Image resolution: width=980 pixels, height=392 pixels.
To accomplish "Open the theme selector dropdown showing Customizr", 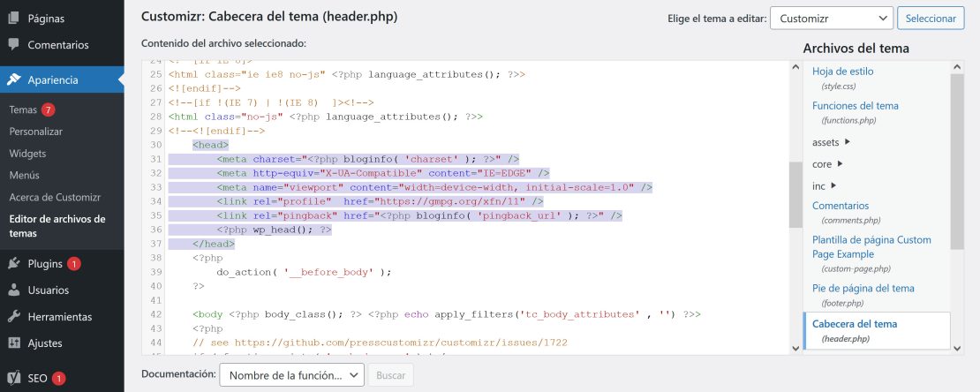I will [832, 19].
